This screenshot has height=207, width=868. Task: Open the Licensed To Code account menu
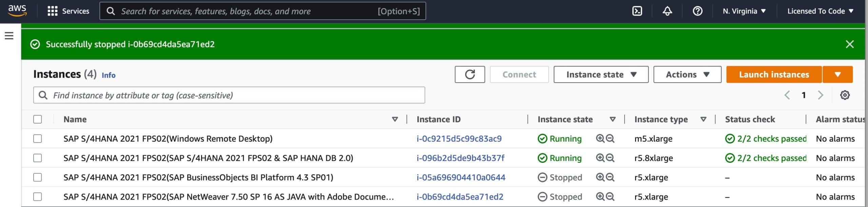[x=820, y=11]
